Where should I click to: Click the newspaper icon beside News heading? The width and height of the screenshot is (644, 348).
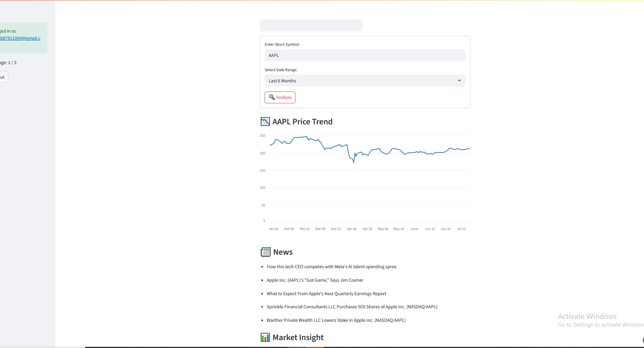click(265, 252)
